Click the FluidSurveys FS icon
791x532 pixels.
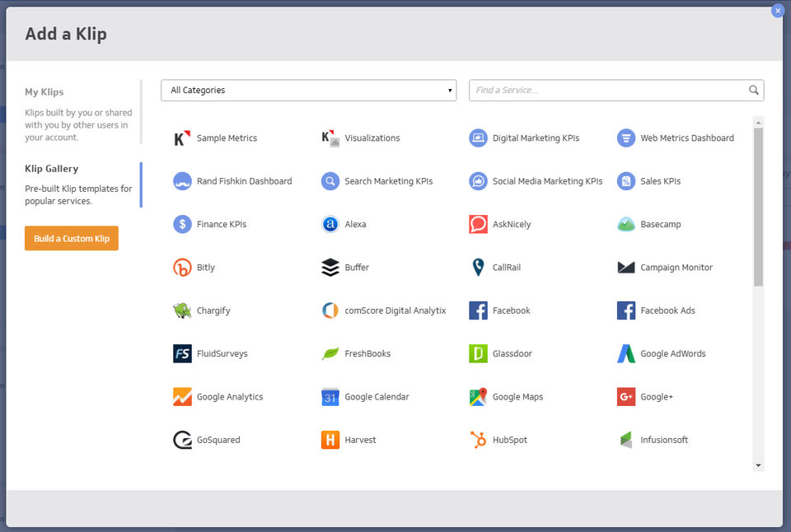(182, 353)
